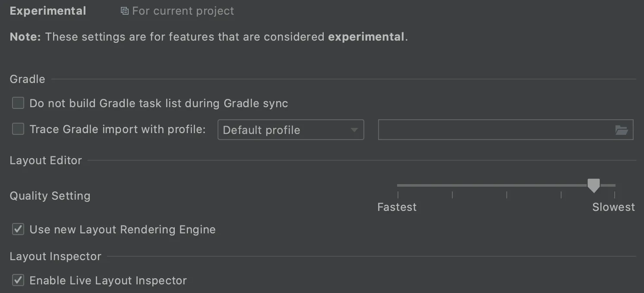Click the "Quality Setting" label

coord(50,196)
